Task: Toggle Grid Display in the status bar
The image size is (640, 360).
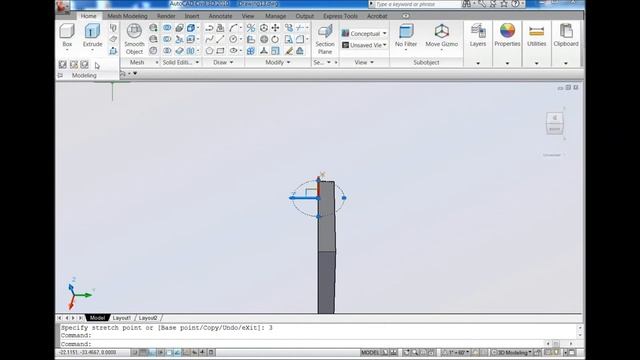Action: 143,352
